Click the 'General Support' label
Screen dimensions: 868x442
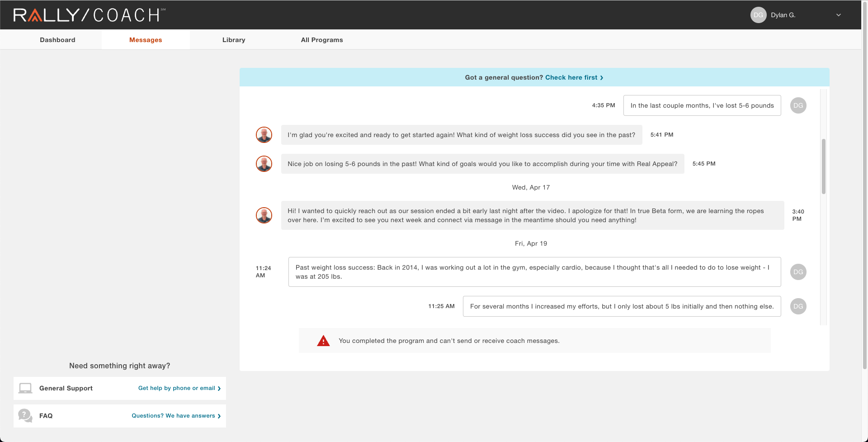66,388
